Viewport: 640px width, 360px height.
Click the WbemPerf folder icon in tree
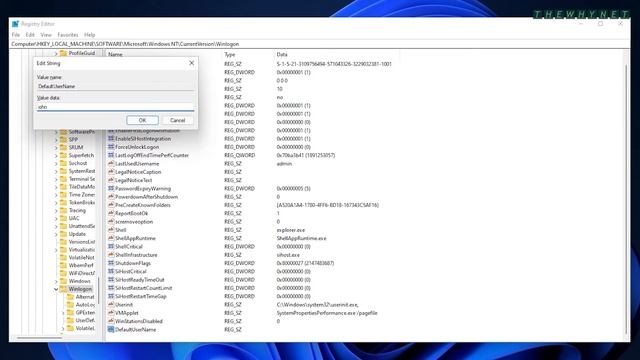(63, 265)
